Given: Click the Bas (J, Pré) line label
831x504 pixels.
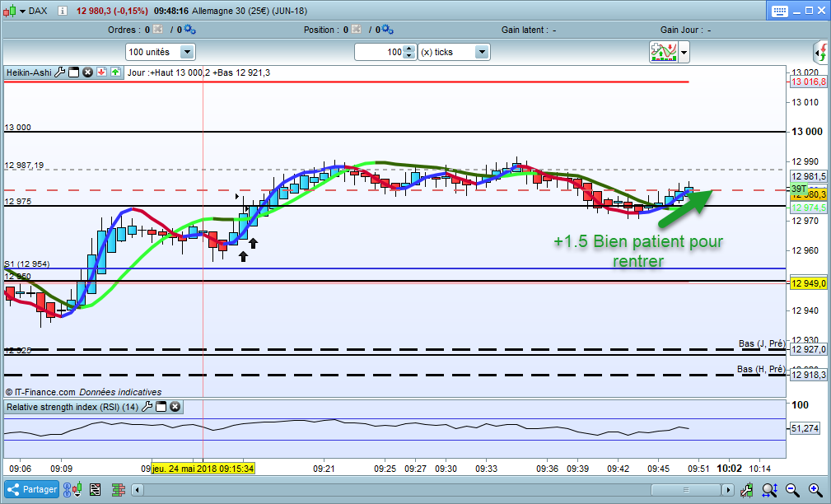Looking at the screenshot, I should pos(762,343).
